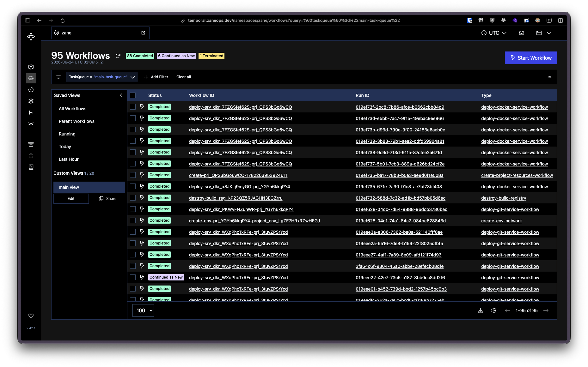Expand the TaskQueue filter dropdown
Image resolution: width=588 pixels, height=367 pixels.
pyautogui.click(x=133, y=77)
